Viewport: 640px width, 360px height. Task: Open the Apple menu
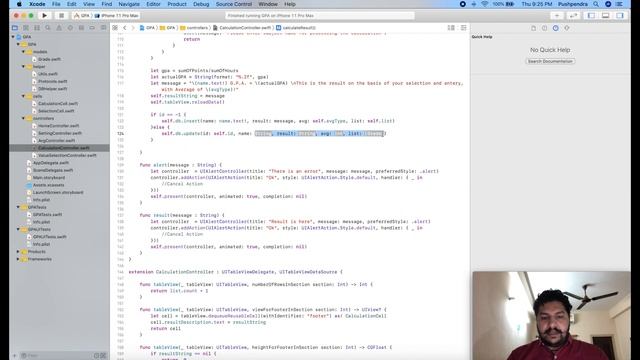point(19,4)
